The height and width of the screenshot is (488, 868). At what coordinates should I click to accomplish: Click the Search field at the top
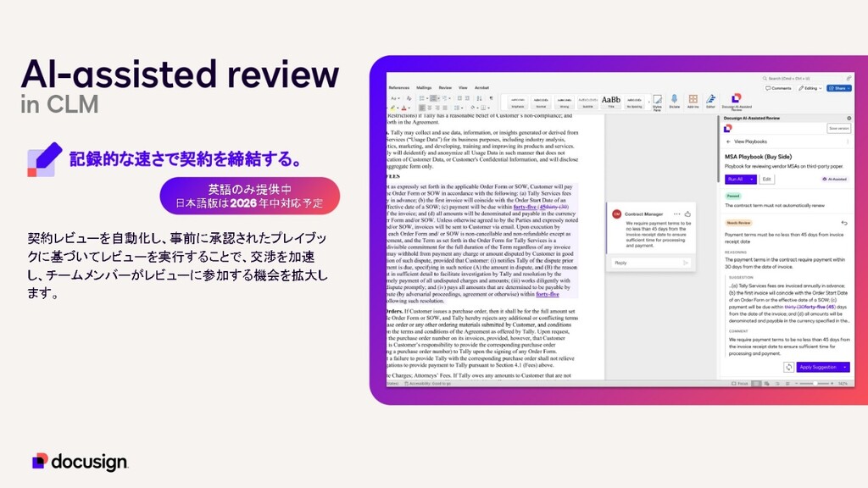[x=803, y=79]
